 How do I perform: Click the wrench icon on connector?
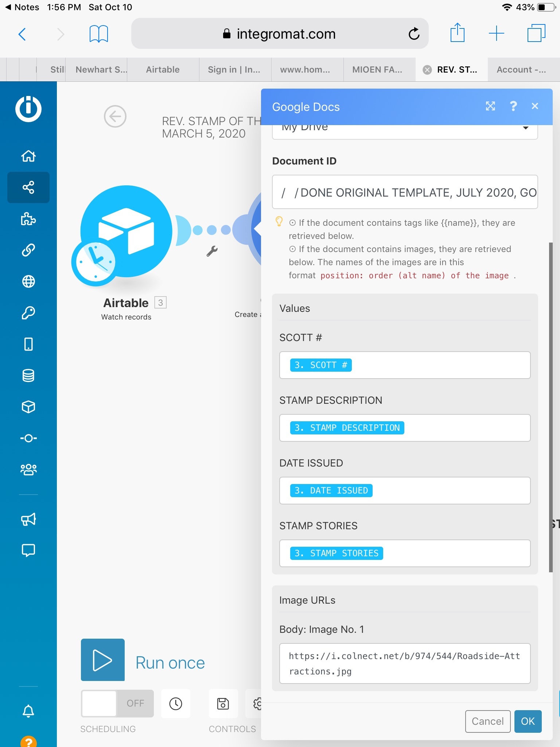tap(212, 251)
